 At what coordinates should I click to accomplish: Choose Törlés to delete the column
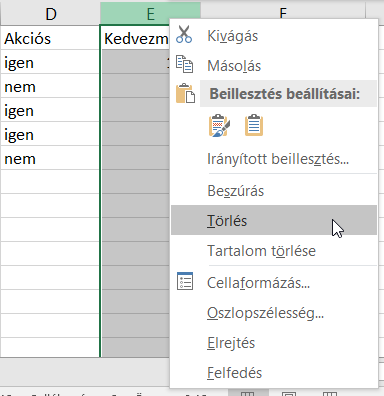point(274,220)
